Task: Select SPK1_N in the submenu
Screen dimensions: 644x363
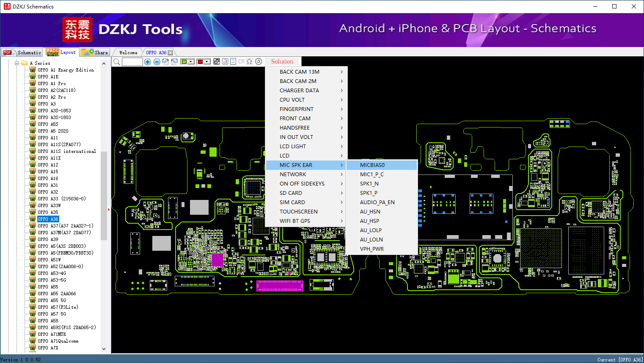Action: tap(382, 184)
